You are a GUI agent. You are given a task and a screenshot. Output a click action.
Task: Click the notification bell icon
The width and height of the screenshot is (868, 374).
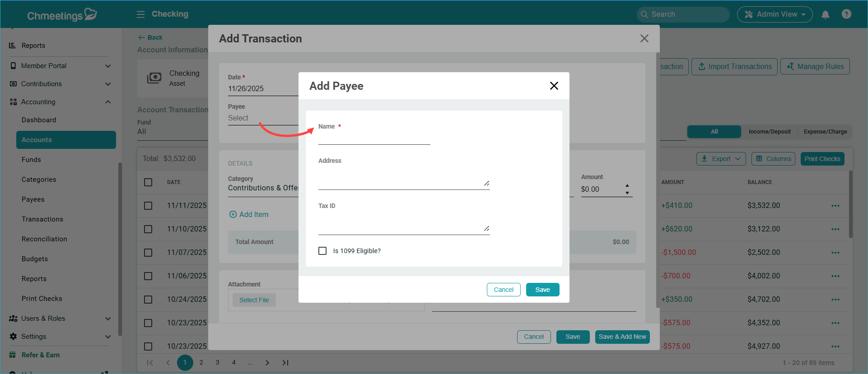[x=825, y=14]
